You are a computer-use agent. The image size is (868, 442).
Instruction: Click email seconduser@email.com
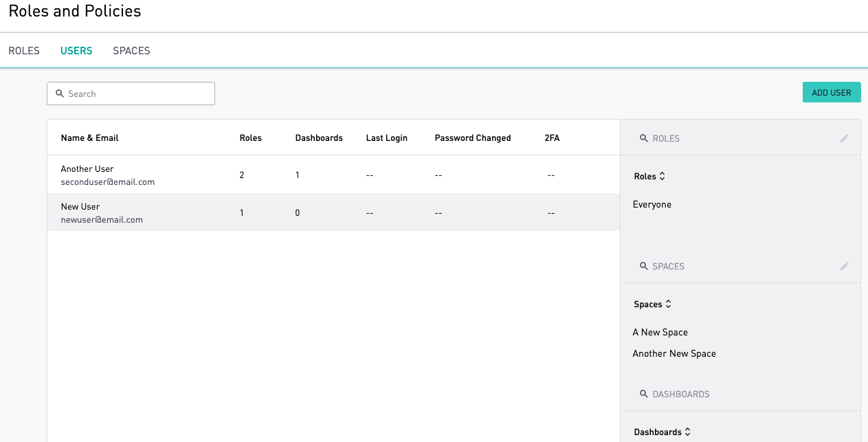tap(108, 182)
